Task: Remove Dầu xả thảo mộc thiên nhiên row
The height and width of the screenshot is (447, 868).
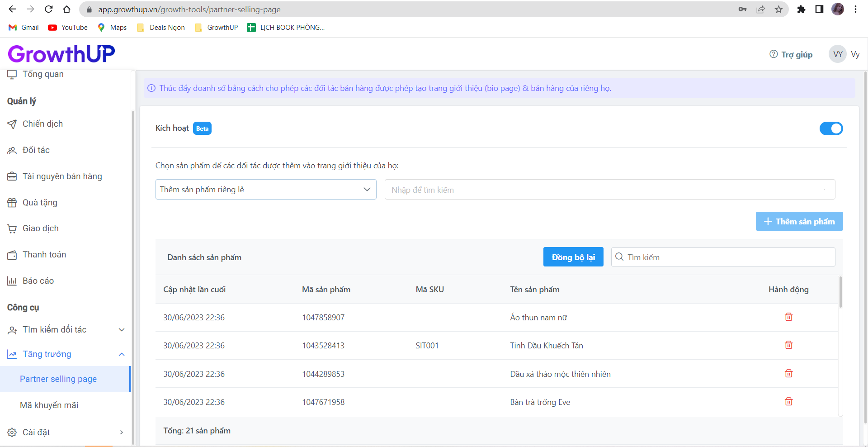Action: [x=788, y=374]
